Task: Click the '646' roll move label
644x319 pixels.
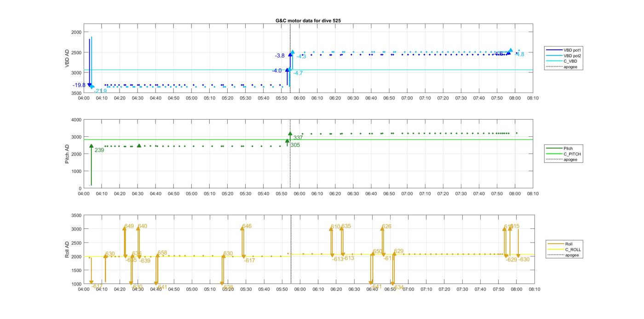Action: (x=247, y=226)
